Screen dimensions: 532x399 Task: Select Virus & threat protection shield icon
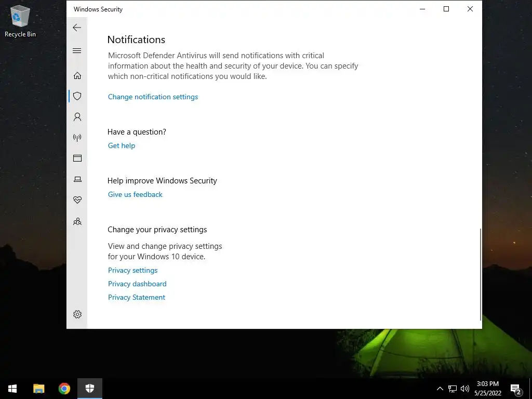tap(77, 96)
